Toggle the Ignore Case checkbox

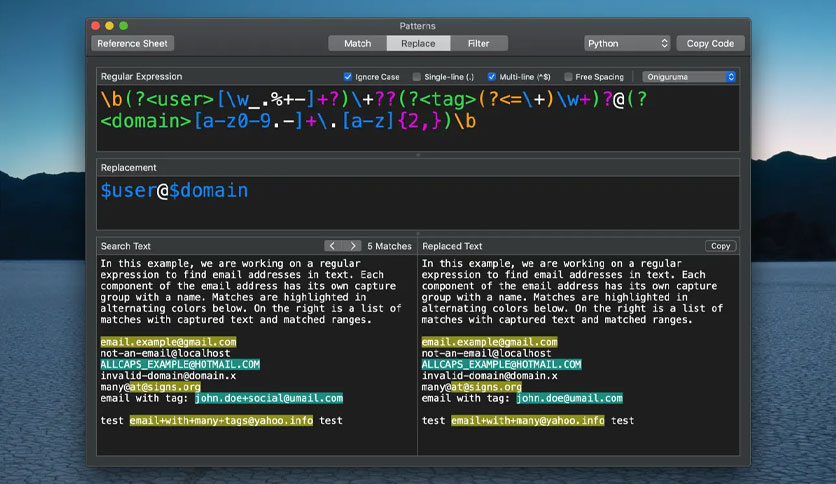point(348,77)
